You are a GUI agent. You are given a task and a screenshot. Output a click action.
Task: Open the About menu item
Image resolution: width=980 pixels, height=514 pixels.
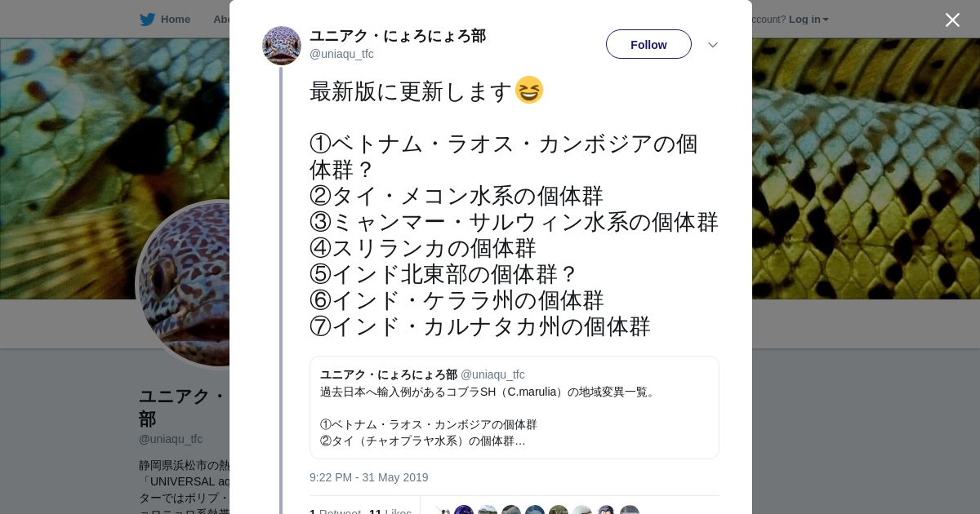click(221, 20)
